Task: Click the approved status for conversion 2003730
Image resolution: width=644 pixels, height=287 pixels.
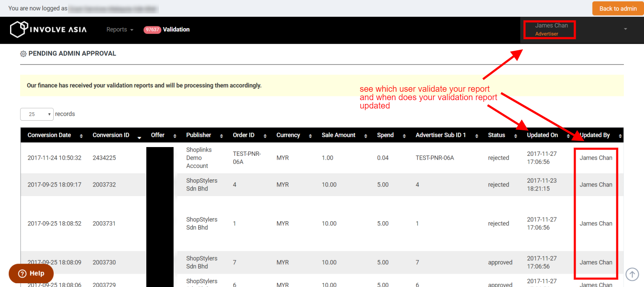Action: 500,263
